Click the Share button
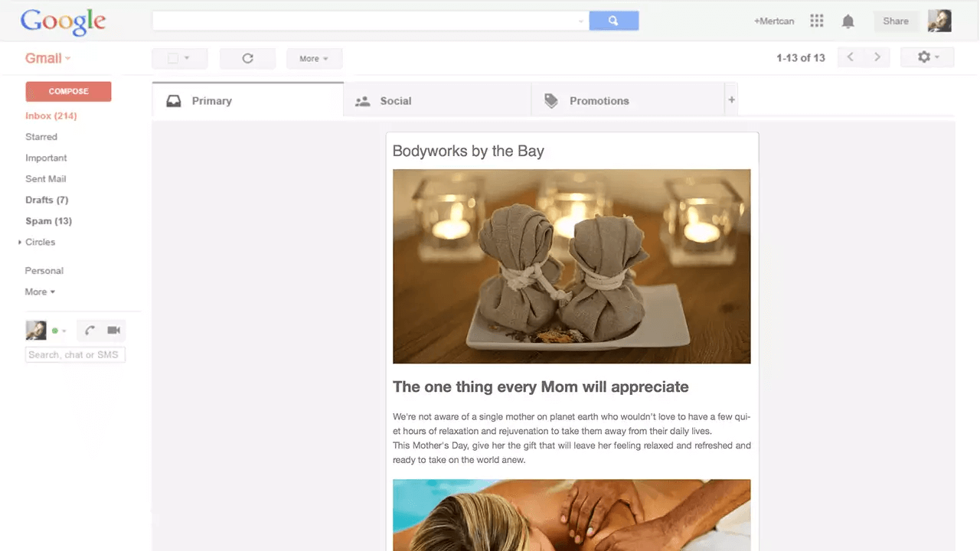Screen dimensions: 980x551 click(x=895, y=21)
